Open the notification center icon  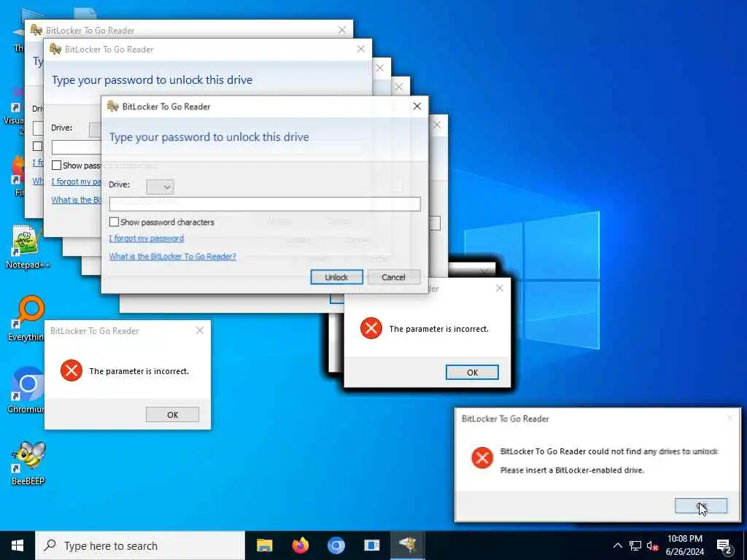point(724,545)
